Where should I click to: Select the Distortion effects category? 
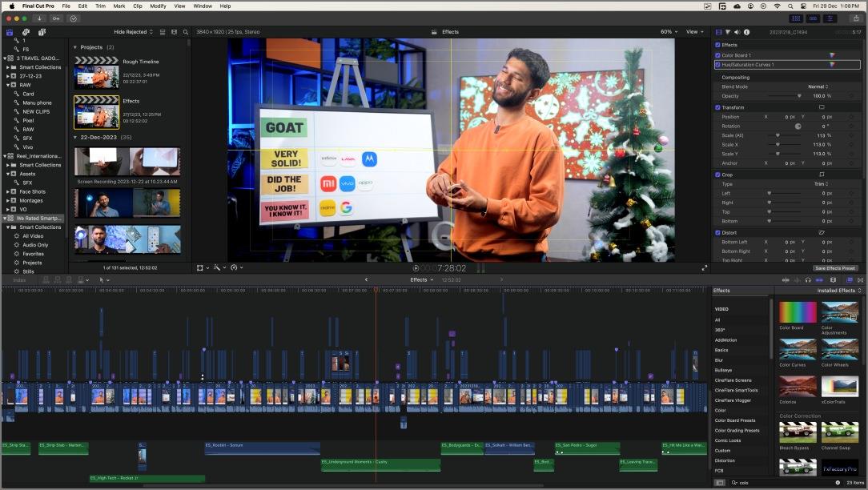[x=725, y=460]
